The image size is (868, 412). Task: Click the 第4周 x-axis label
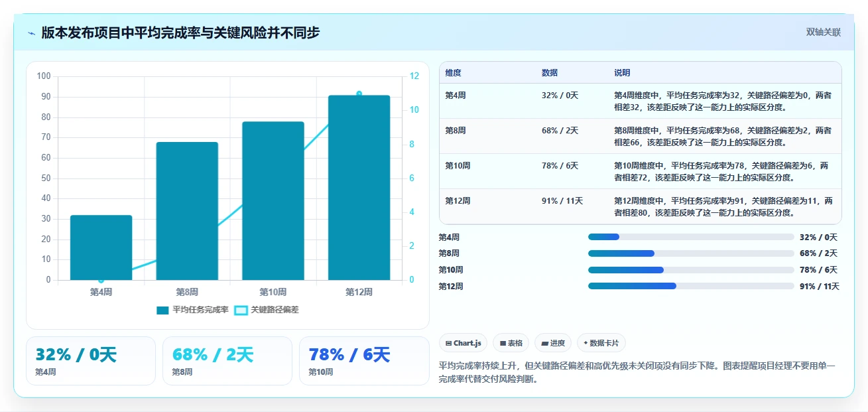click(101, 292)
